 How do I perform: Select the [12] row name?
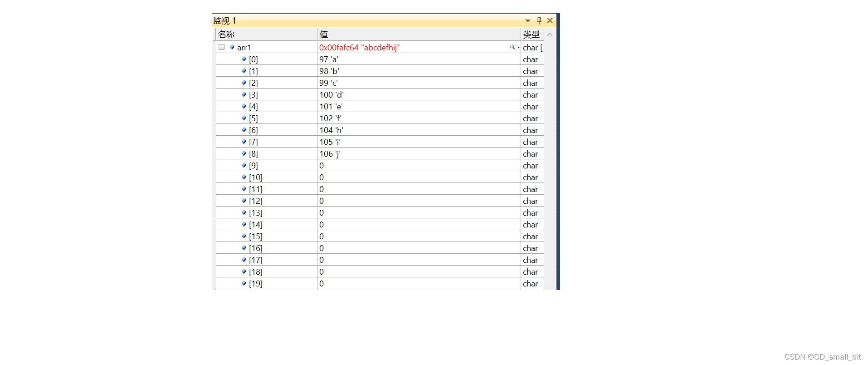tap(256, 201)
